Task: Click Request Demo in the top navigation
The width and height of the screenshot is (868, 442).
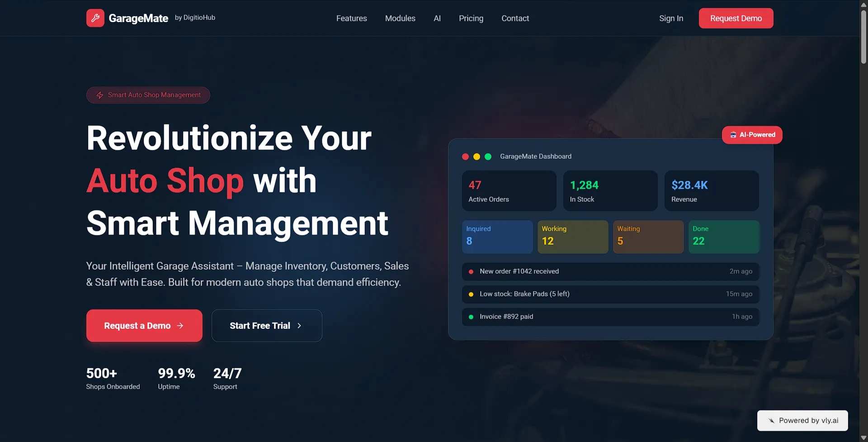Action: pos(736,18)
